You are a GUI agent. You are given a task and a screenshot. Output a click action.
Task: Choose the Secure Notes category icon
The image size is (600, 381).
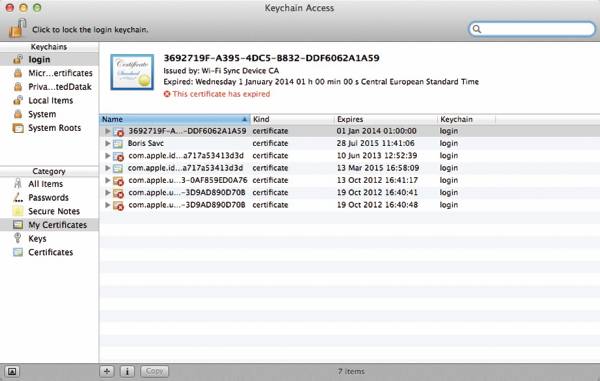18,211
